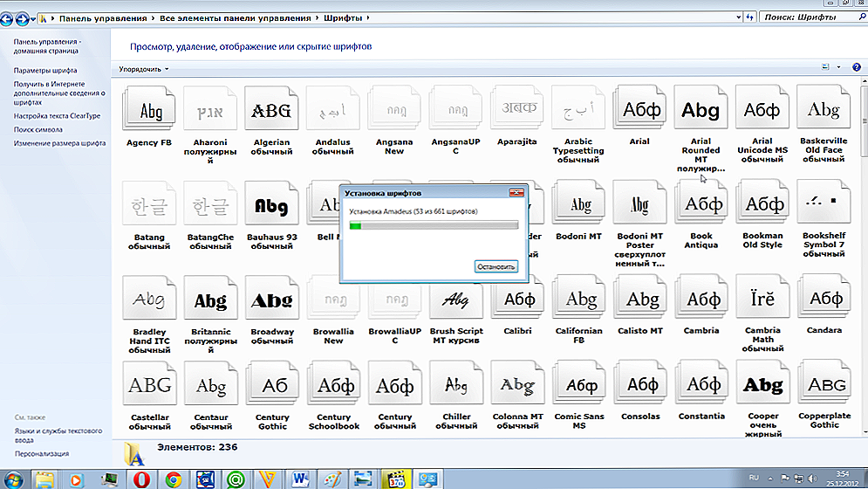The height and width of the screenshot is (489, 868).
Task: Select the Bodoni MT font icon
Action: (578, 203)
